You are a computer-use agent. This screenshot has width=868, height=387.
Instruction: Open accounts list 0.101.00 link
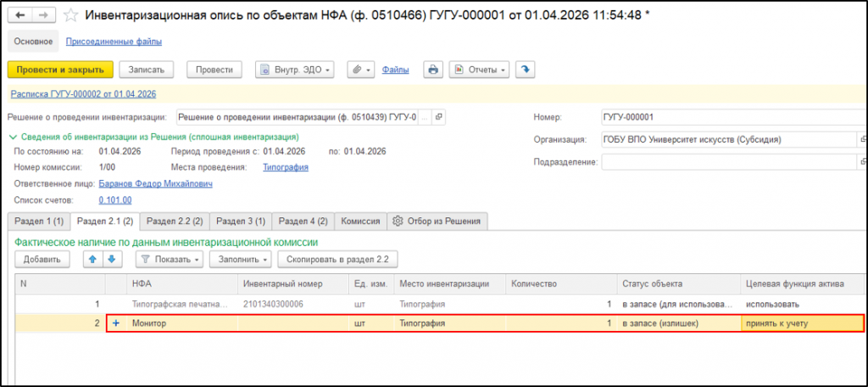click(x=115, y=200)
